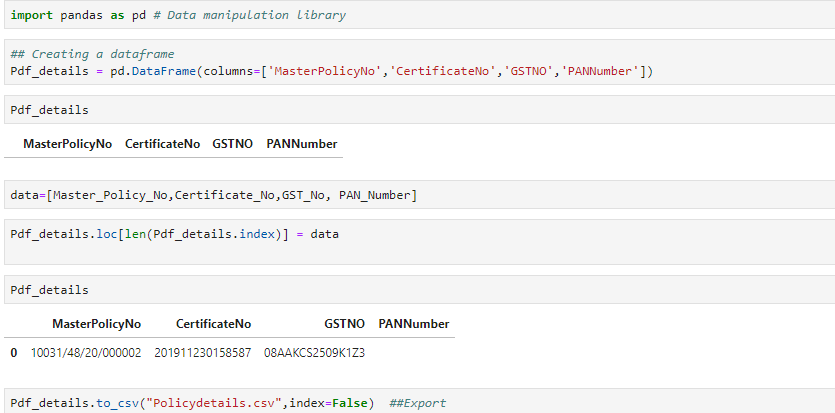This screenshot has height=413, width=835.
Task: Select 'GSTNO' header in populated table
Action: [x=345, y=324]
